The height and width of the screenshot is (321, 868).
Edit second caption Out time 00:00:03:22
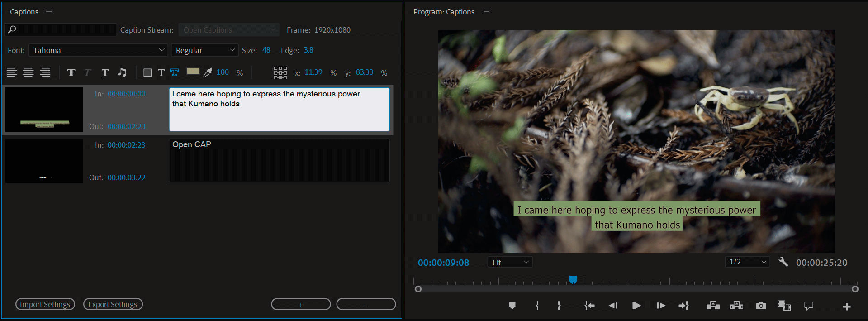[x=127, y=177]
